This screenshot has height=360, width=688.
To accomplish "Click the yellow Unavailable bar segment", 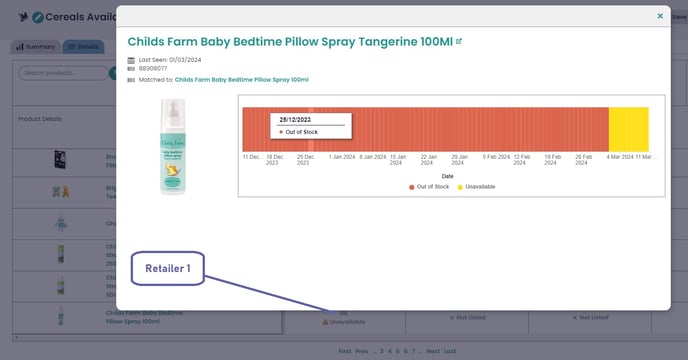I will click(628, 130).
